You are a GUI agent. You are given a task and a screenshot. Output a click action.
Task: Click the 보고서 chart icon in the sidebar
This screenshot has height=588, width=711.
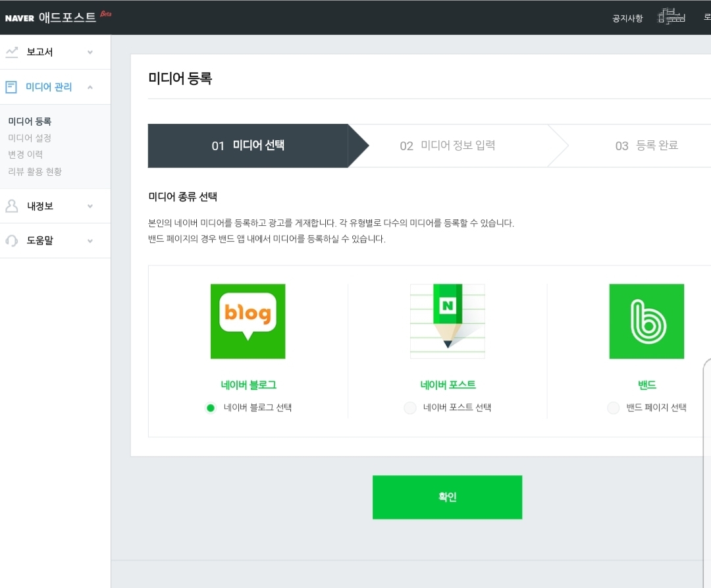coord(12,52)
